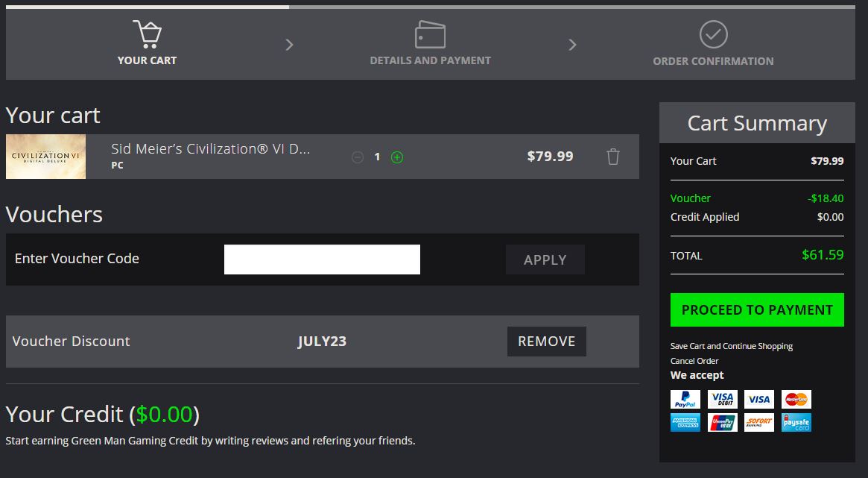This screenshot has height=478, width=868.
Task: Click the voucher code input field
Action: coord(322,260)
